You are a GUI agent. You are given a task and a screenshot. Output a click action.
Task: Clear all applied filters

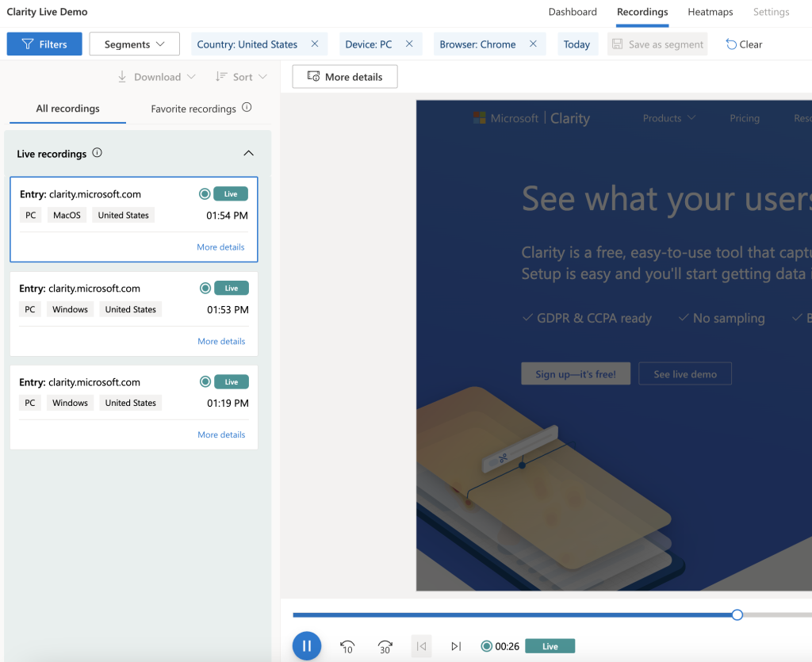tap(744, 44)
